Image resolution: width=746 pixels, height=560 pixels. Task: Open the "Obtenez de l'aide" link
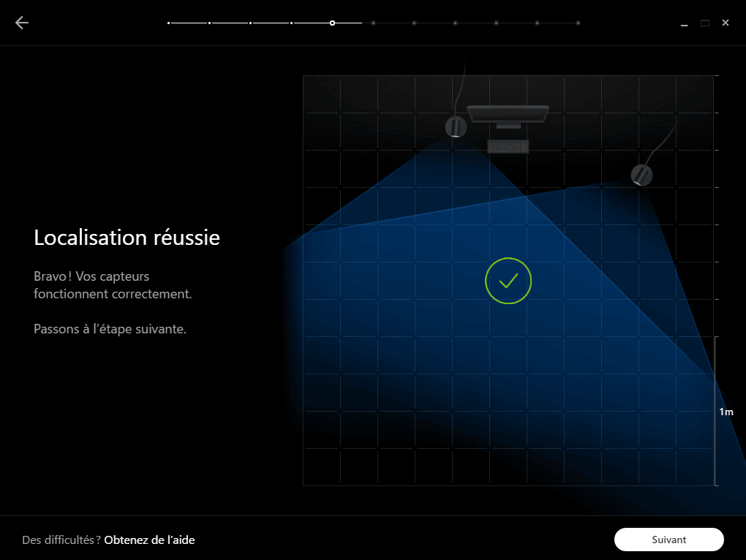[x=149, y=540]
